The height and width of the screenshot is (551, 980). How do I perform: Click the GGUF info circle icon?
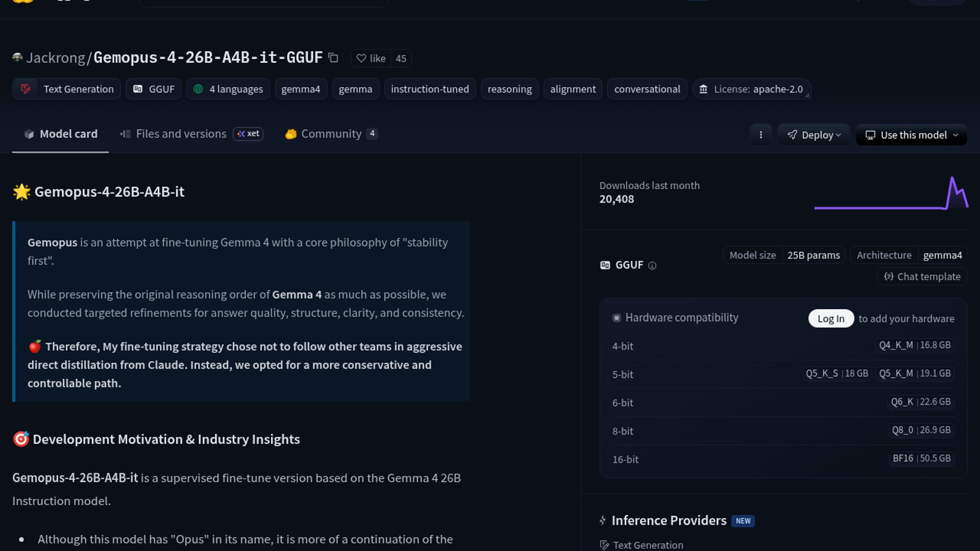point(652,265)
